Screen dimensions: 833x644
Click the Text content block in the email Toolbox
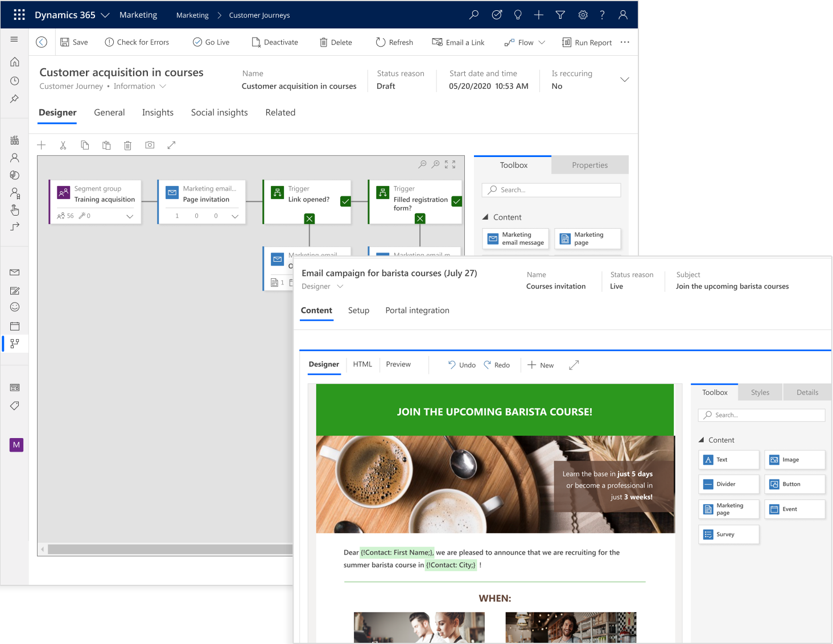click(x=728, y=459)
